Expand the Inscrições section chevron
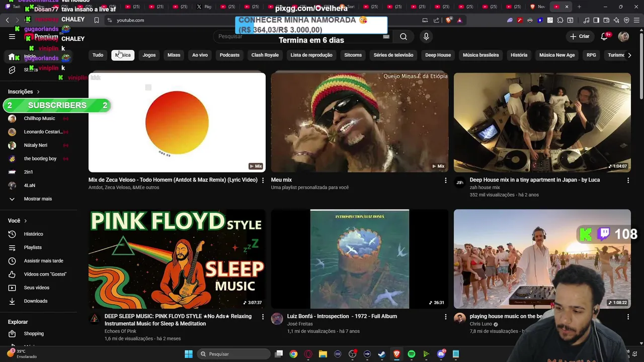 coord(38,92)
